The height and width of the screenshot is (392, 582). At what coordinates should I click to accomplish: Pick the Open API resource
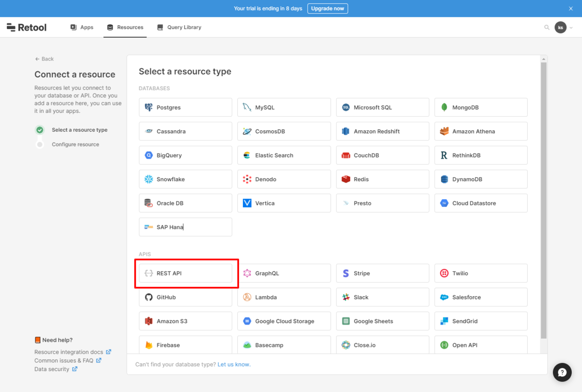[481, 345]
